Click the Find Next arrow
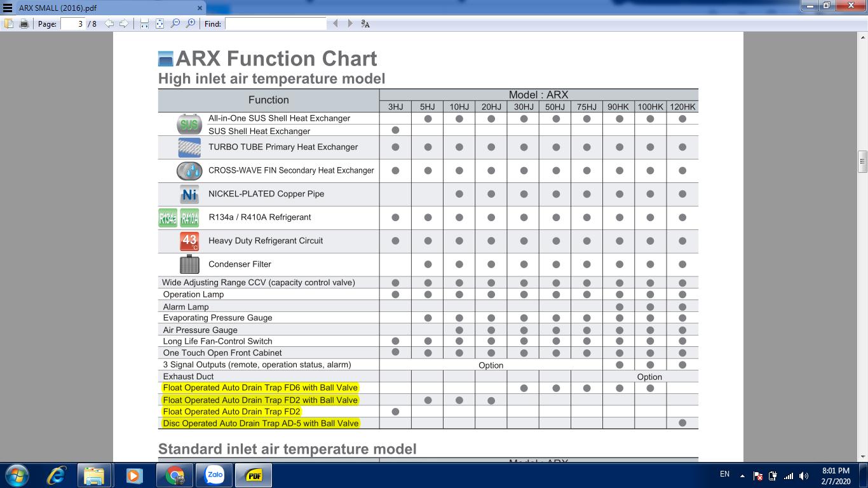Image resolution: width=868 pixels, height=488 pixels. (349, 24)
